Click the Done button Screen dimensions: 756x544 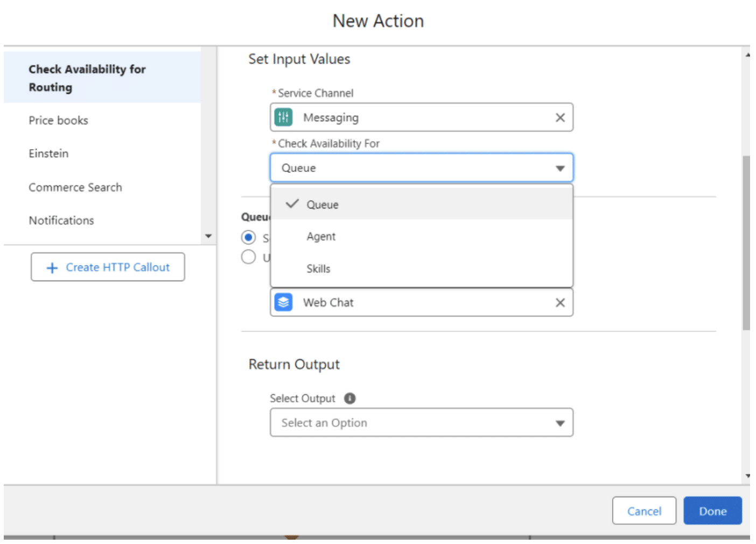[712, 511]
